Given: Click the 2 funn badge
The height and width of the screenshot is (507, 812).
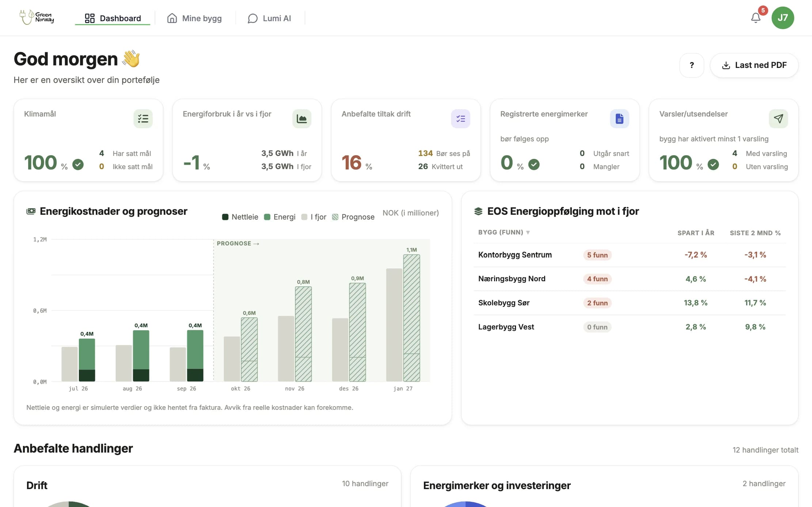Looking at the screenshot, I should [x=597, y=303].
